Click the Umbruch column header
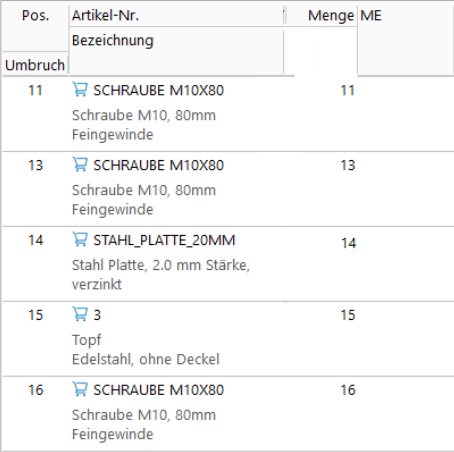Image resolution: width=454 pixels, height=452 pixels. point(35,65)
